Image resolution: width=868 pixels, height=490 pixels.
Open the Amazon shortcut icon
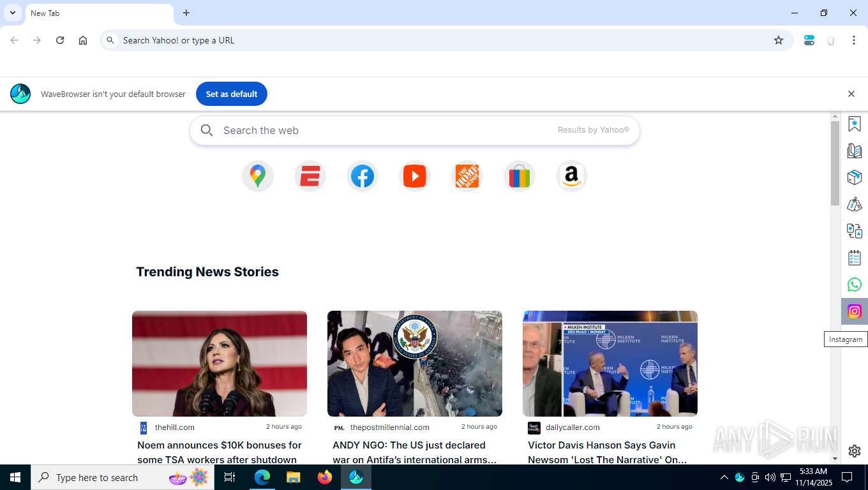572,176
